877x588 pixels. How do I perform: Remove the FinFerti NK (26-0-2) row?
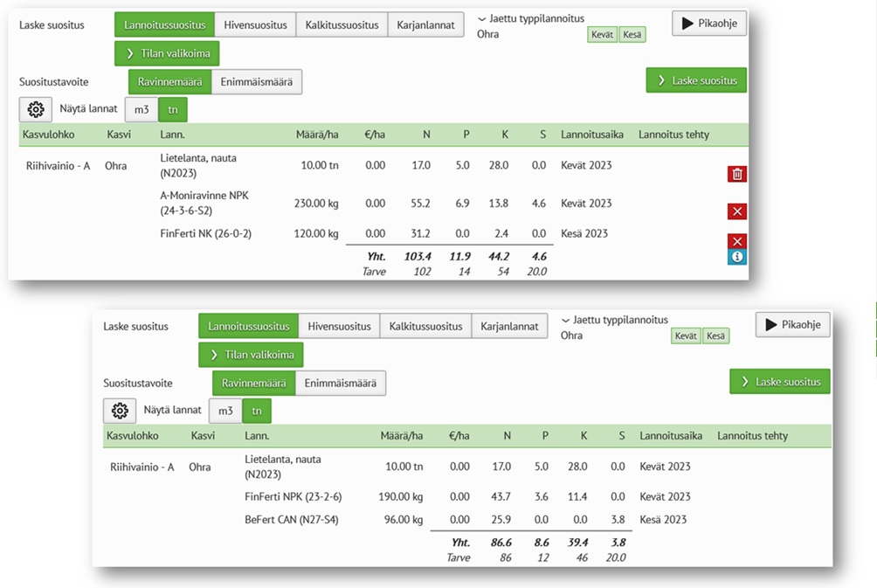[736, 241]
